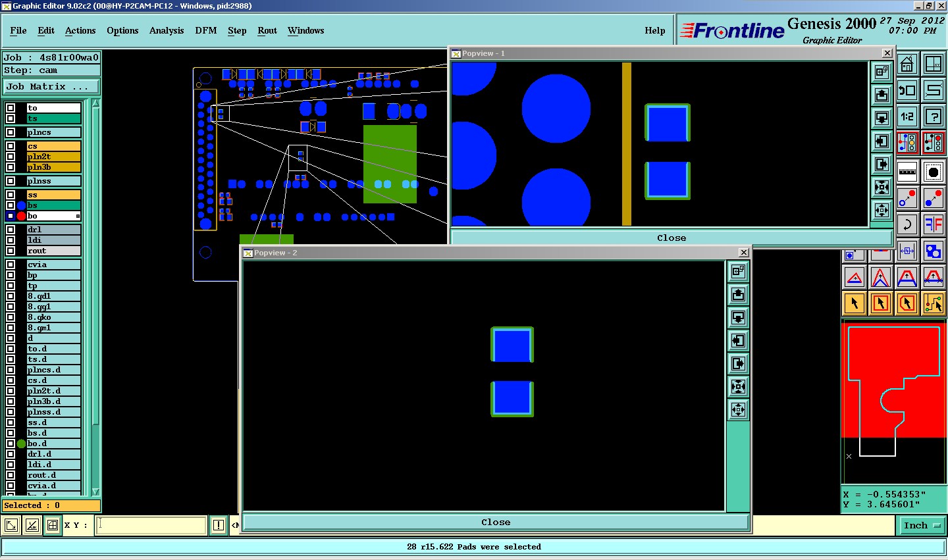The width and height of the screenshot is (948, 560).
Task: Click the angle measurement icon at bottom left
Action: point(32,525)
